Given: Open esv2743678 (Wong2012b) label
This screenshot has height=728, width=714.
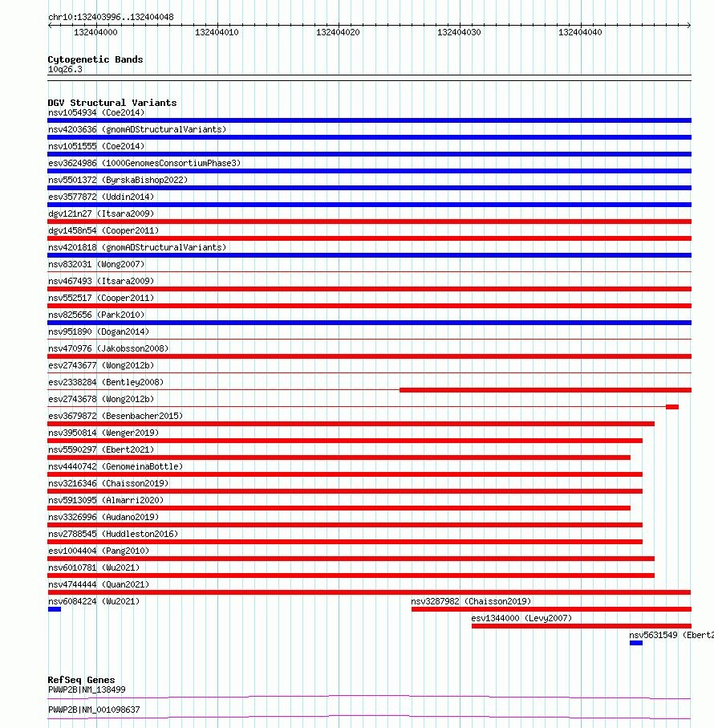Looking at the screenshot, I should [x=100, y=399].
